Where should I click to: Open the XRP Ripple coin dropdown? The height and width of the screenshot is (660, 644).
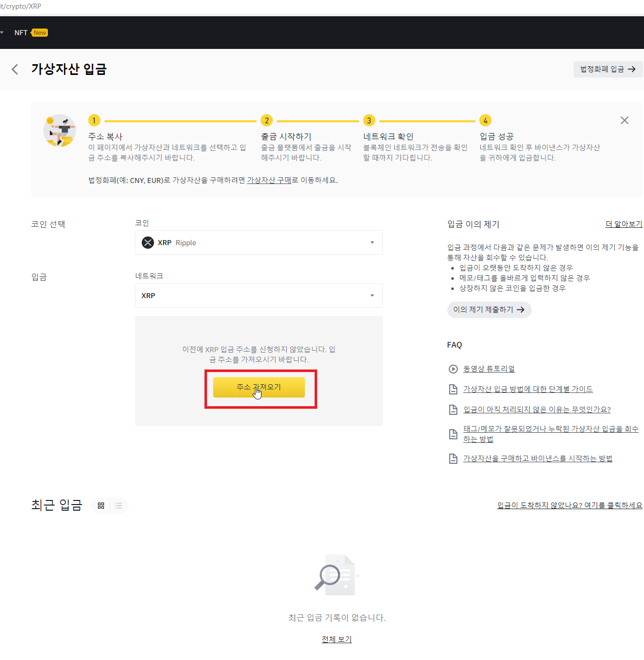pyautogui.click(x=259, y=243)
